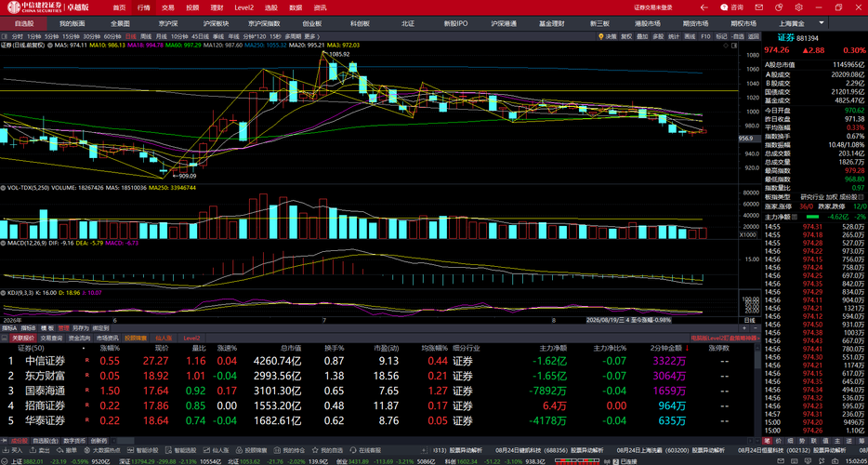Select the 月线 monthly period
The image size is (868, 465).
(x=162, y=36)
